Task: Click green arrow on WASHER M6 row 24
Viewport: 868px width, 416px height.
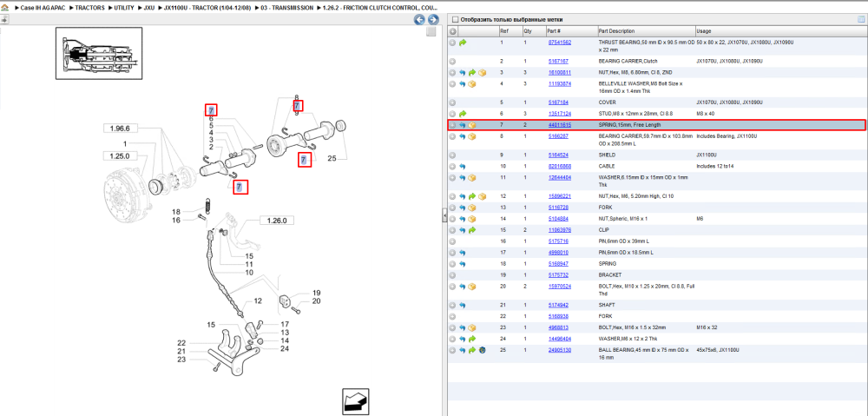Action: [x=472, y=339]
